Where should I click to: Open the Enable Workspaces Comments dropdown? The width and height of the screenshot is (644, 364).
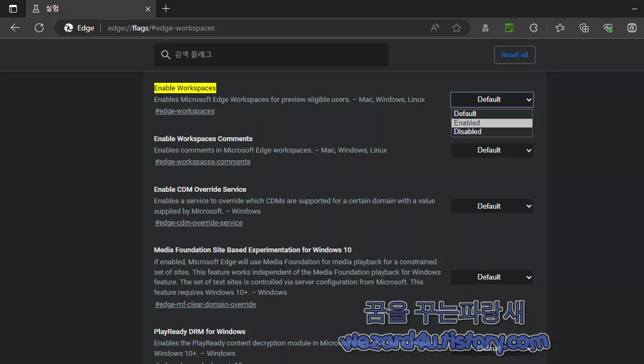click(491, 150)
